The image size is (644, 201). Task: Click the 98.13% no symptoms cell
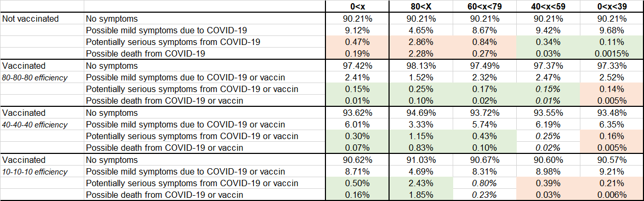(419, 66)
